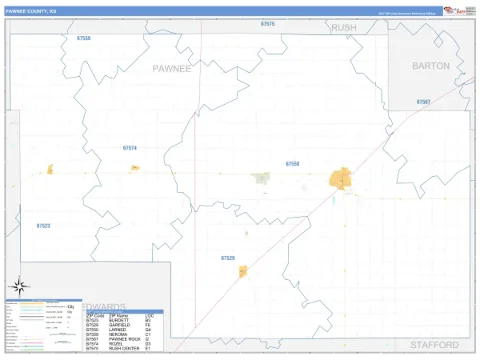
Task: Select the PAWNEE county name label
Action: pyautogui.click(x=172, y=69)
